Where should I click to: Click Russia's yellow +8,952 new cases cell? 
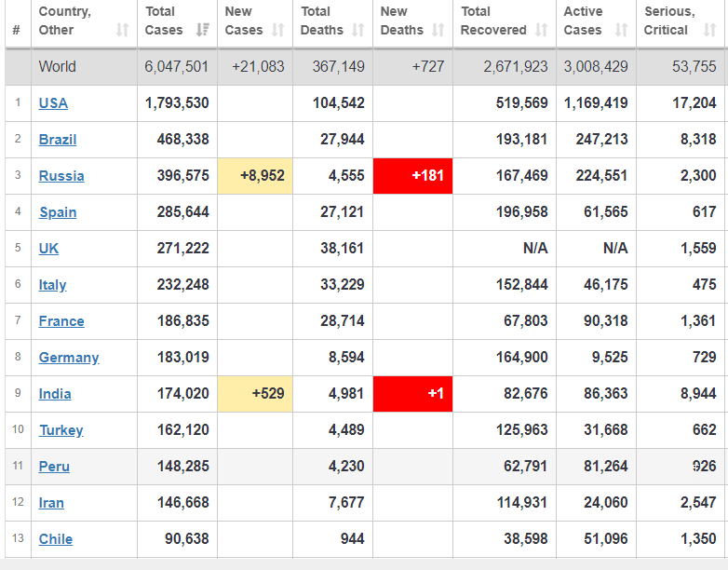pyautogui.click(x=255, y=176)
